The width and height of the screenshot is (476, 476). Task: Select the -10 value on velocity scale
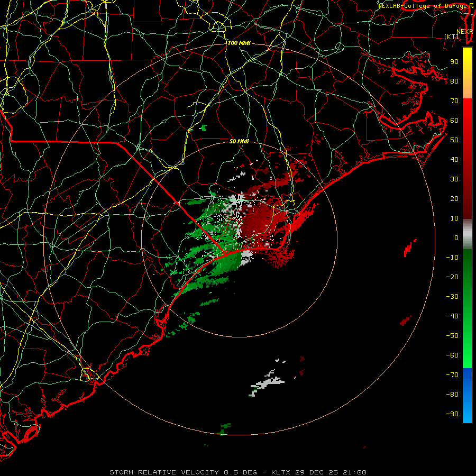(452, 258)
